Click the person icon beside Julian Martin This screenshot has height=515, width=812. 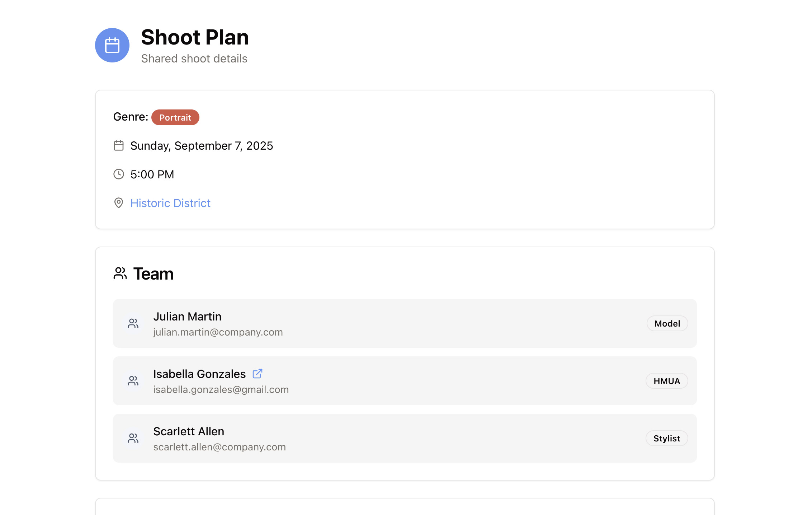[x=133, y=323]
